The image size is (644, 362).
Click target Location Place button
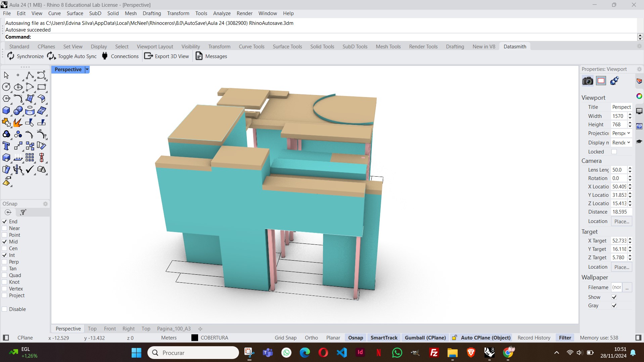pyautogui.click(x=622, y=267)
